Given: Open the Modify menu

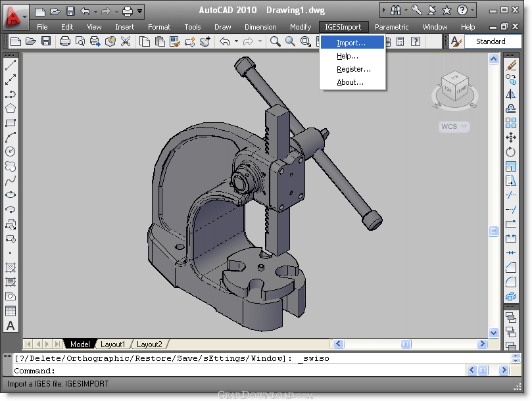Looking at the screenshot, I should pos(301,27).
